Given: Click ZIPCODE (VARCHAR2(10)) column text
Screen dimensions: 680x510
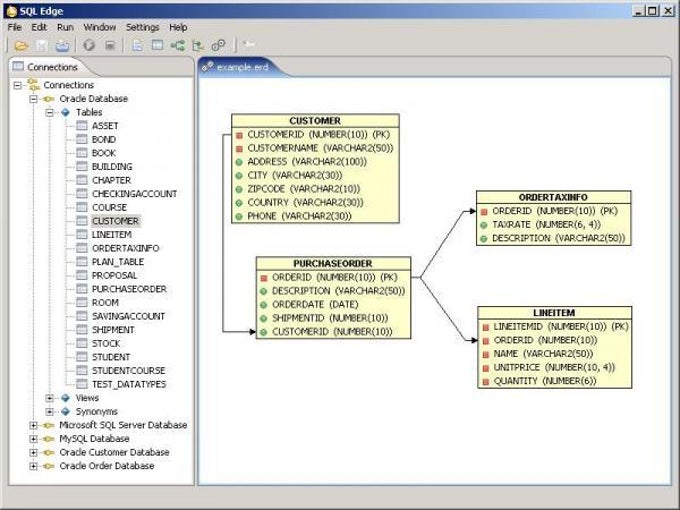Looking at the screenshot, I should (304, 189).
